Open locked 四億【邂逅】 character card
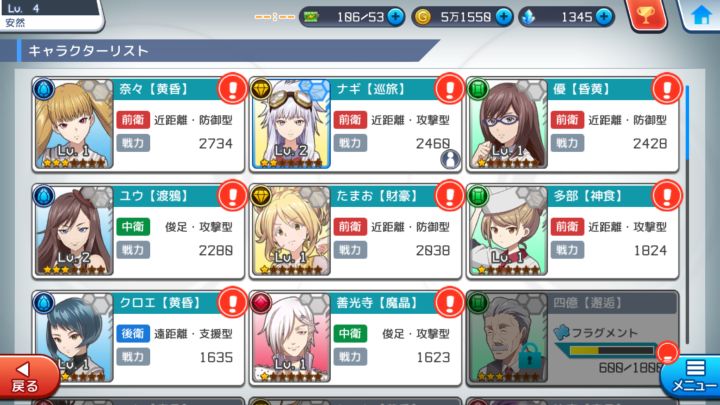Viewport: 720px width, 405px height. pyautogui.click(x=572, y=338)
